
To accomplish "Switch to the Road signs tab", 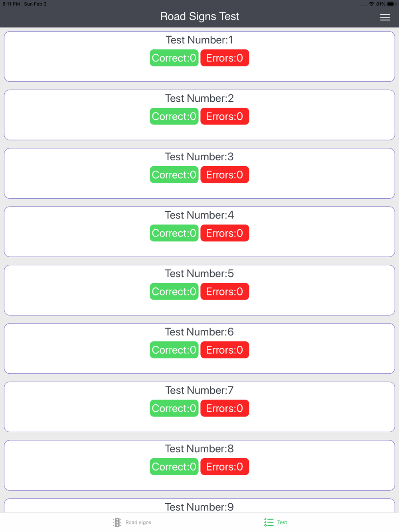I will click(132, 522).
